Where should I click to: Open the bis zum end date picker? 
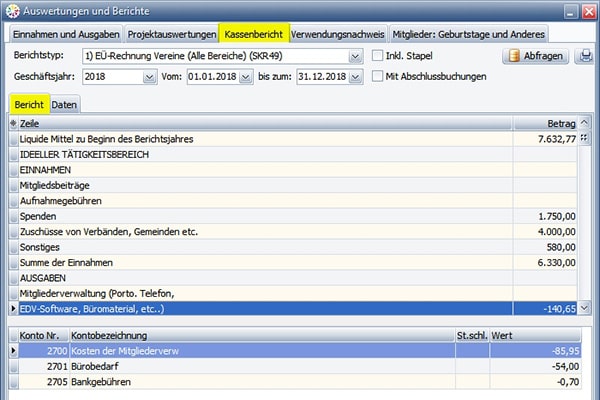353,77
